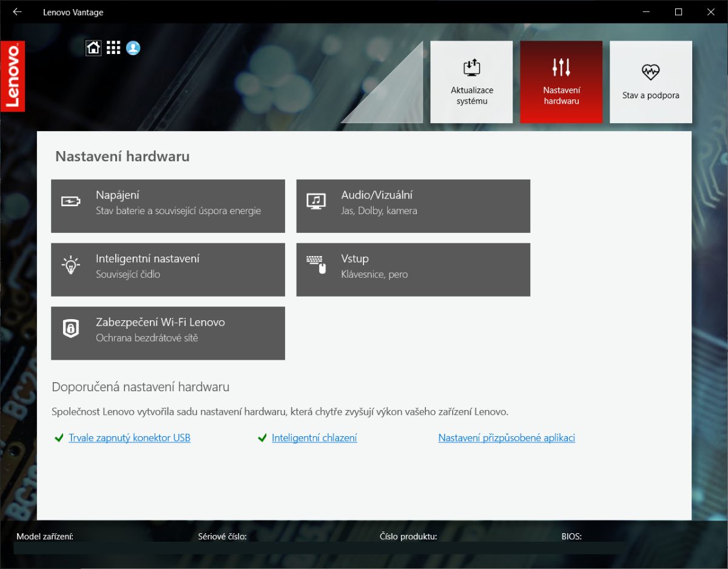Open the Stav a podpora tab
The image size is (728, 569).
[650, 82]
